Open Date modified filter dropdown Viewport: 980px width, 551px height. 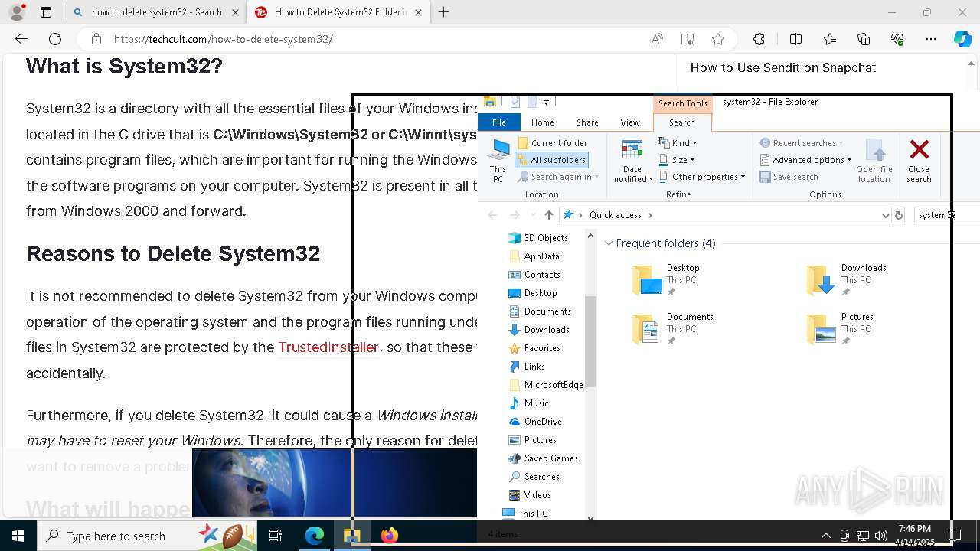(632, 161)
